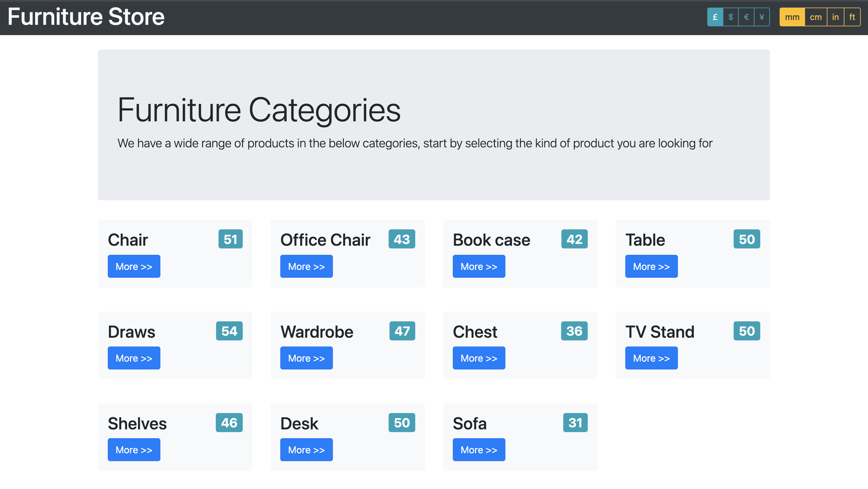Click the Shelves count badge 46

[229, 422]
